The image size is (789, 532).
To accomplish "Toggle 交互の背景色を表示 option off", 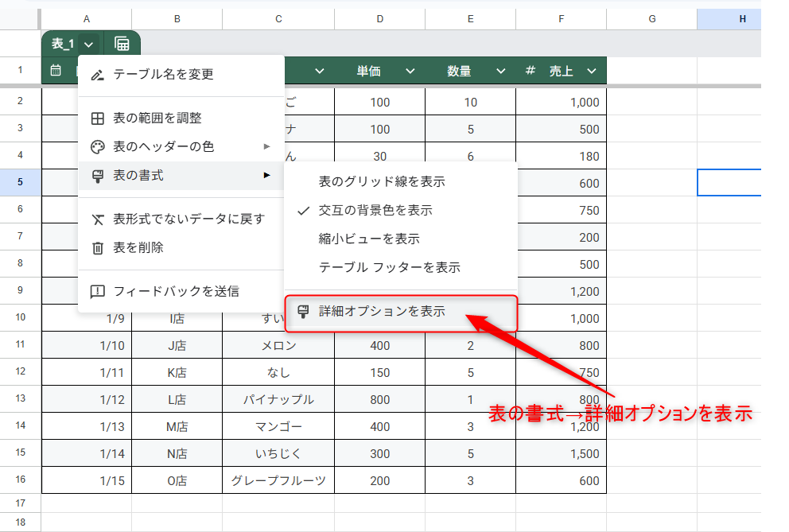I will (x=375, y=211).
